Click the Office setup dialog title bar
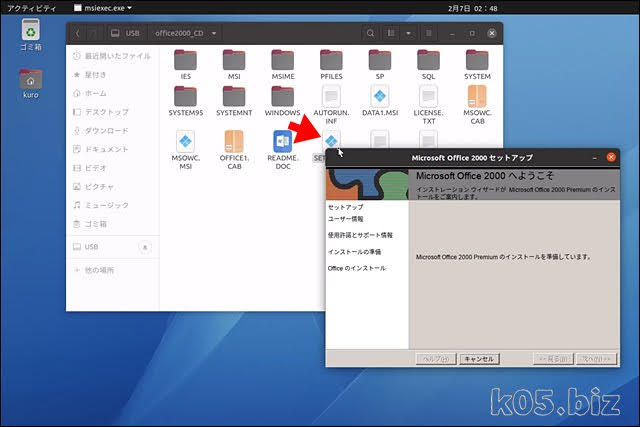 click(x=472, y=158)
